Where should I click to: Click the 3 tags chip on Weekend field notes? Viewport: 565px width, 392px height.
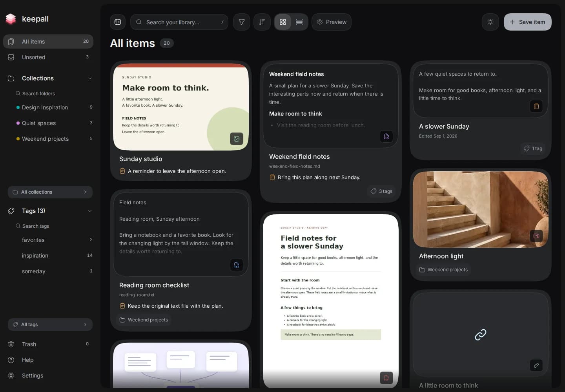tap(382, 191)
